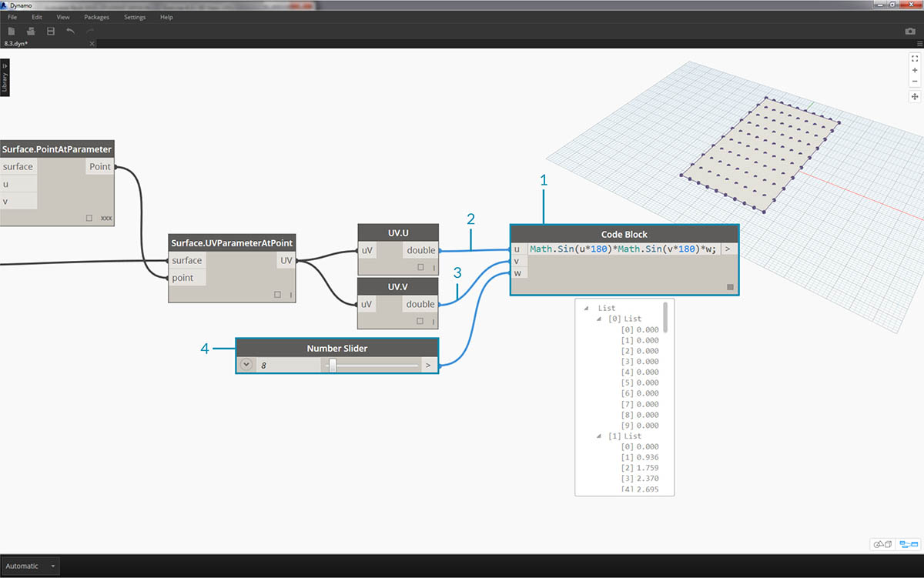The image size is (924, 578).
Task: Toggle preview checkbox on Surface.PointAtParameter node
Action: [89, 219]
